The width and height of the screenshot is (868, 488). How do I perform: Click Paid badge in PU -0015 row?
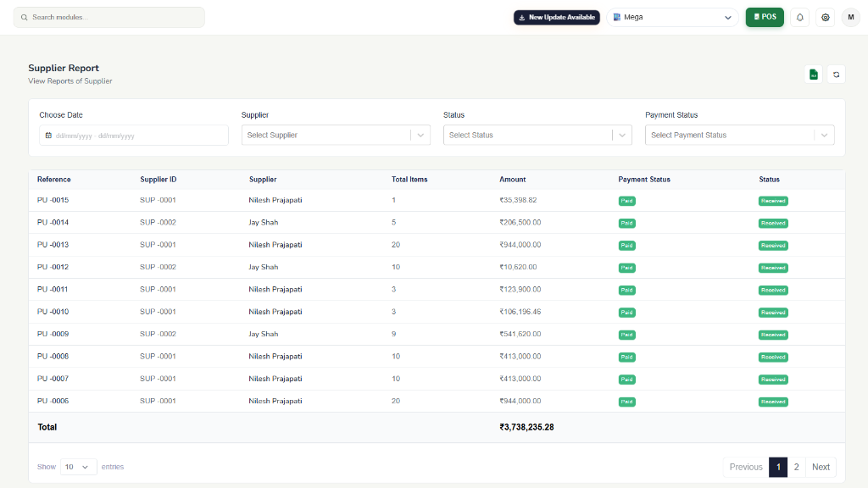(x=626, y=201)
